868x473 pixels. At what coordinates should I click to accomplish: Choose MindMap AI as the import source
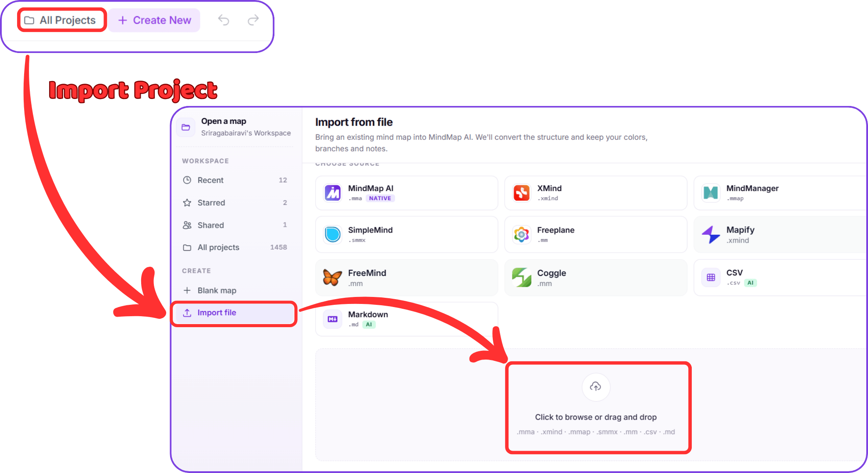pyautogui.click(x=406, y=193)
